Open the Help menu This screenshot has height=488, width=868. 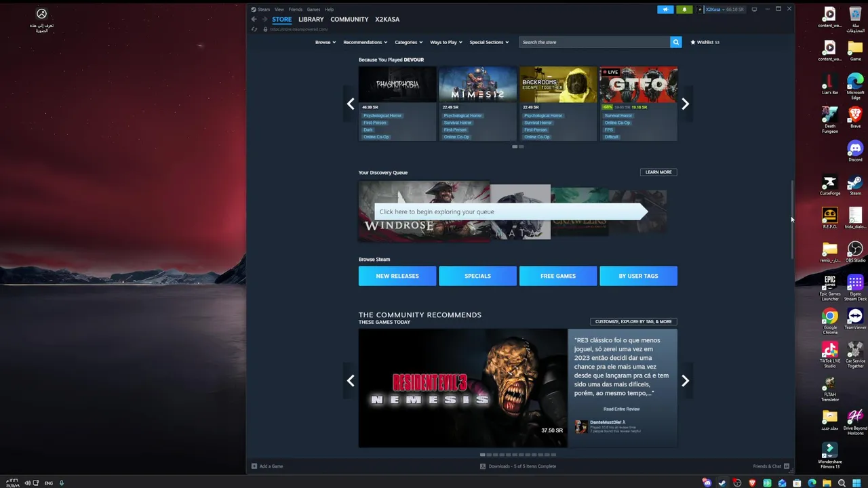click(x=329, y=9)
